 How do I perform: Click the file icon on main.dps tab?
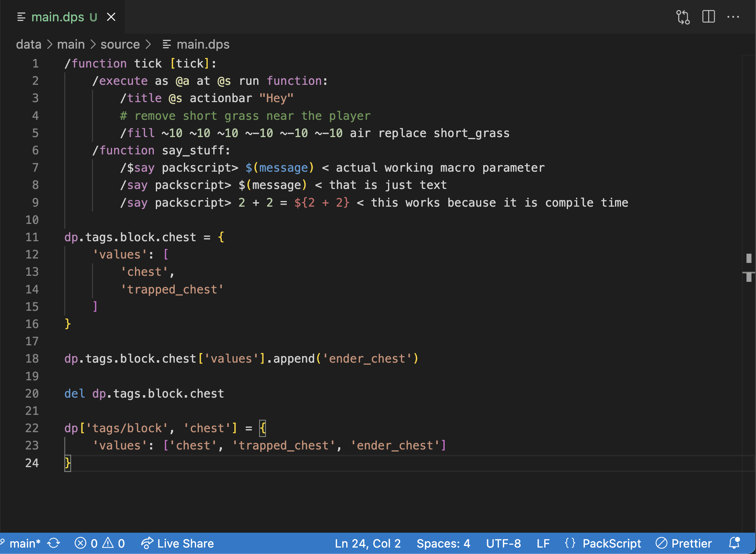[22, 17]
